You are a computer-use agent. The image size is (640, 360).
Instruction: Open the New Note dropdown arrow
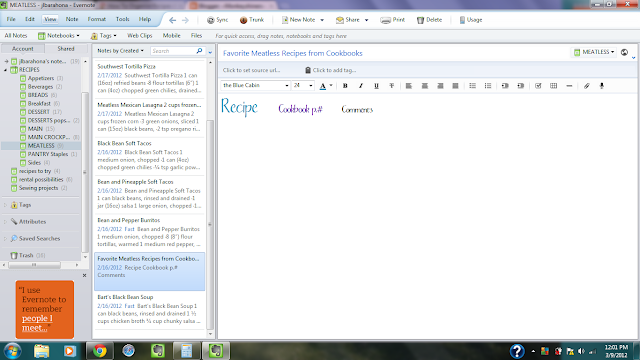click(322, 20)
